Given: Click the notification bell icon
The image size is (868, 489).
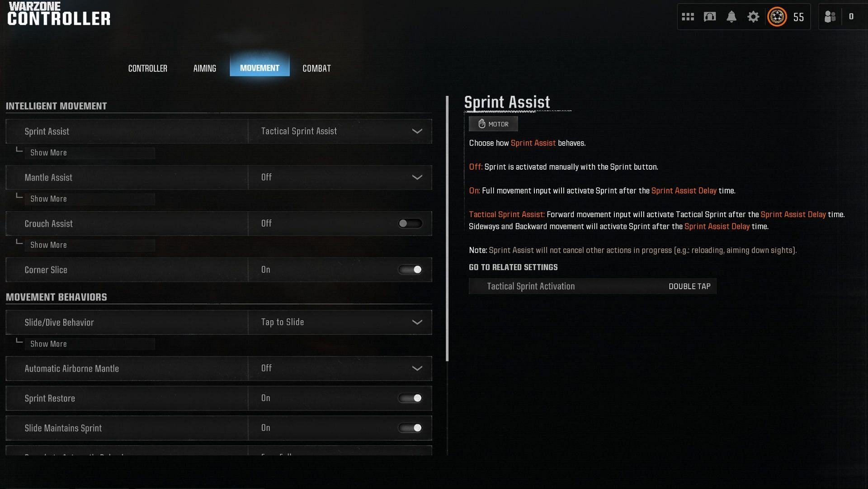Looking at the screenshot, I should (x=731, y=16).
